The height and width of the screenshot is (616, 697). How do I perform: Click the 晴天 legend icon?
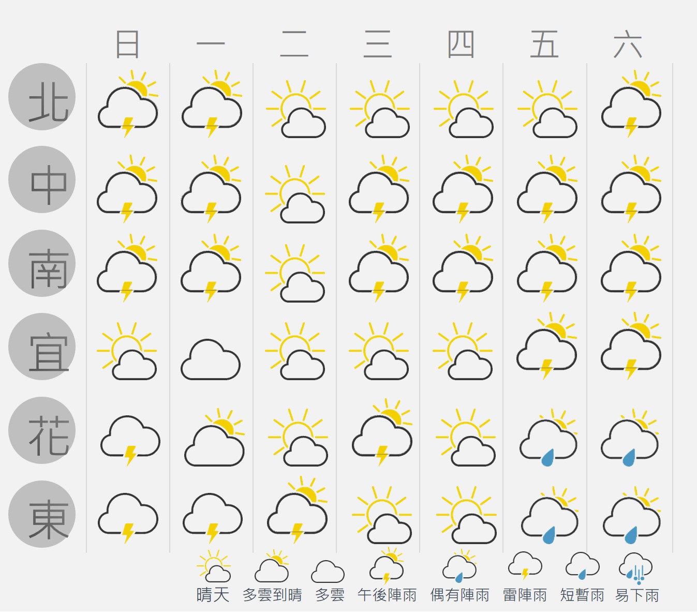coord(214,566)
